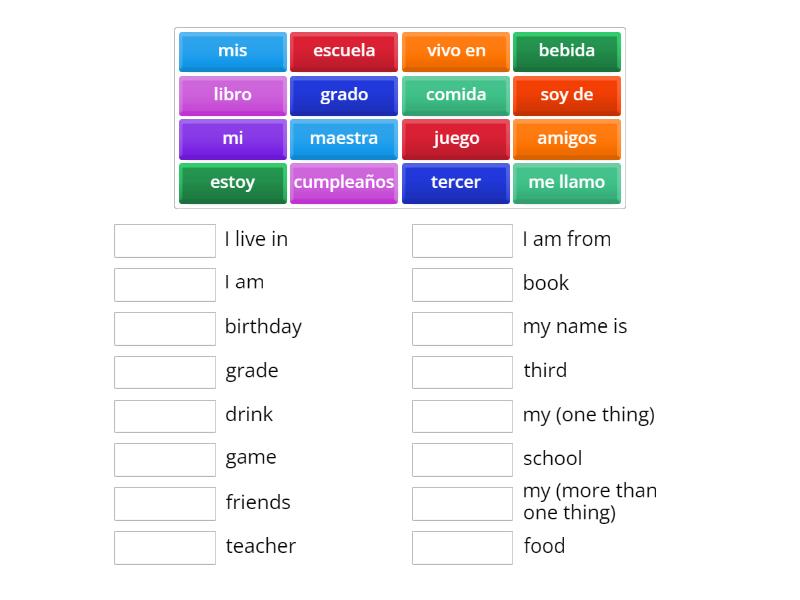Pick the orange 'vivo en' tile

[456, 51]
